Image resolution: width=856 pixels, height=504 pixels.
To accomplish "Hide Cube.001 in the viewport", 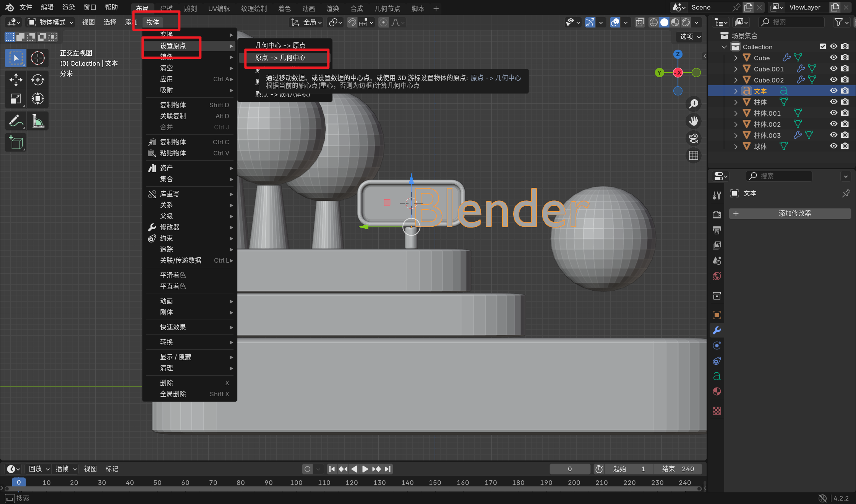I will click(833, 69).
